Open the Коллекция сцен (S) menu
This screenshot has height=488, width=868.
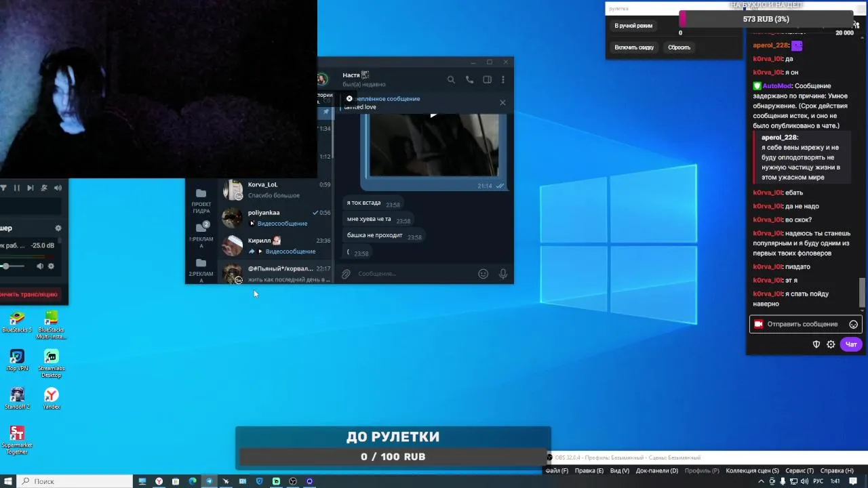pyautogui.click(x=752, y=470)
